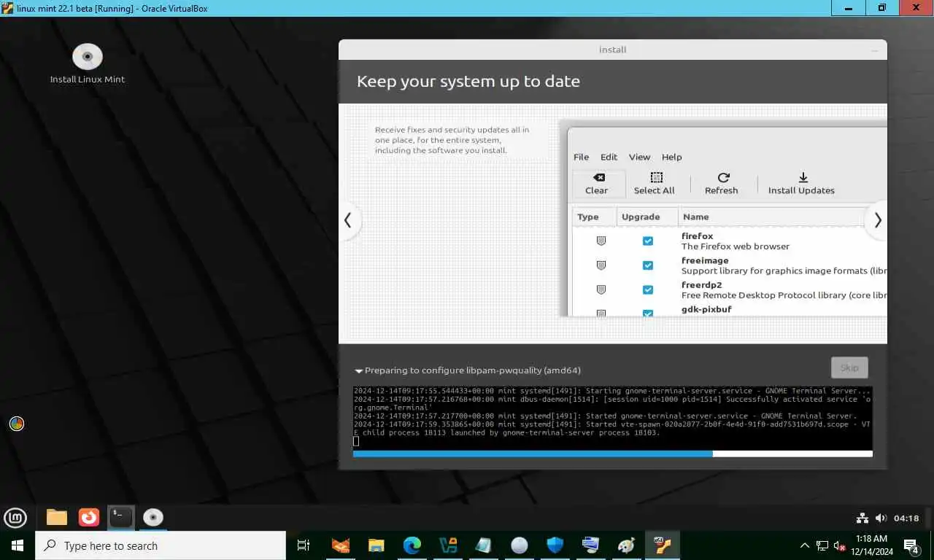Click the colorful circle icon on desktop edge

pyautogui.click(x=17, y=424)
